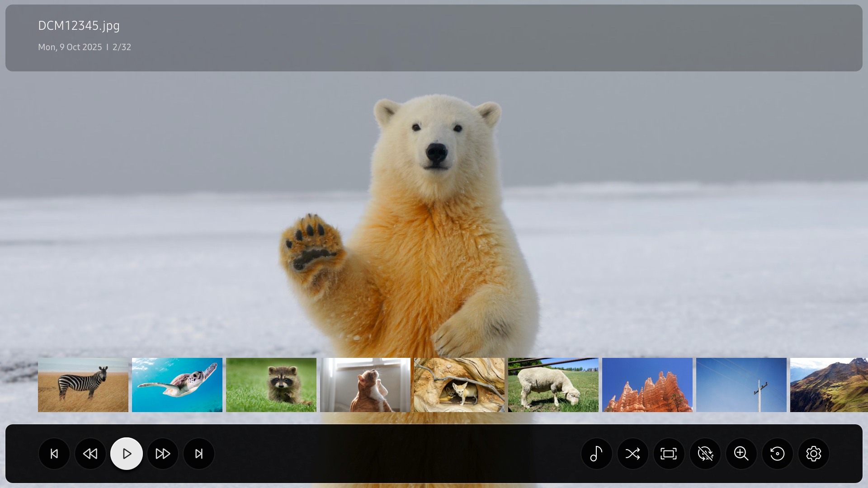Screen dimensions: 868x488
Task: Skip to the next photo
Action: (198, 454)
